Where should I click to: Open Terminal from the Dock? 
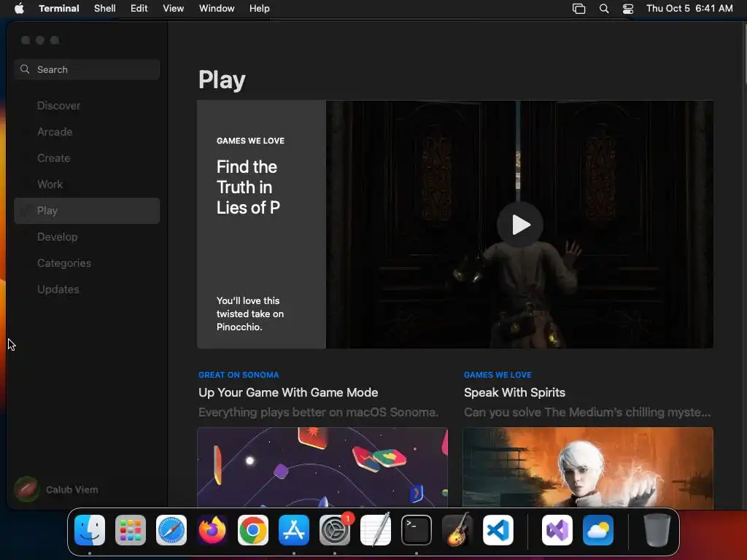[x=417, y=530]
